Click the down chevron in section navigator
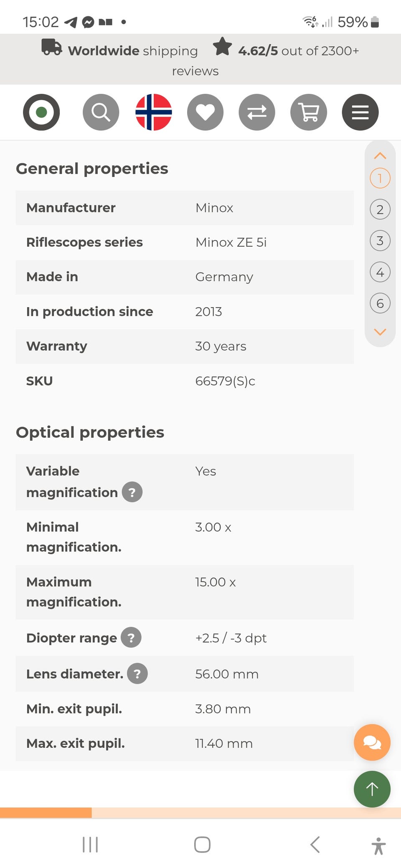The image size is (401, 868). (x=380, y=332)
